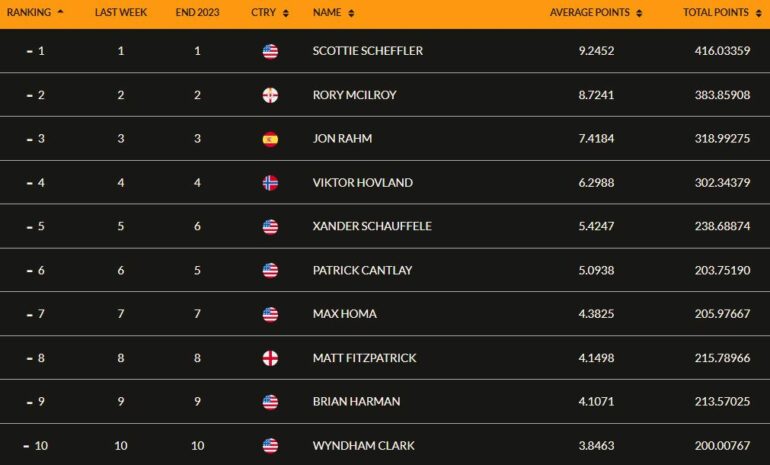Click the USA flag beside Patrick Cantlay

(x=270, y=271)
